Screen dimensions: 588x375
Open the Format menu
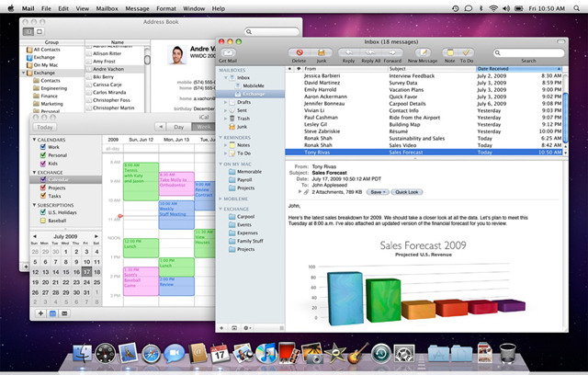[166, 8]
